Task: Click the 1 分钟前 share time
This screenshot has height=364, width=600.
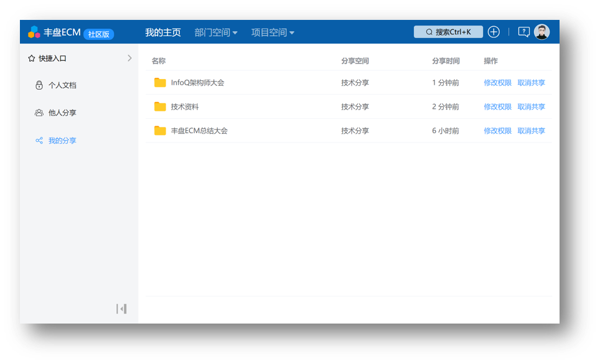Action: click(x=446, y=83)
